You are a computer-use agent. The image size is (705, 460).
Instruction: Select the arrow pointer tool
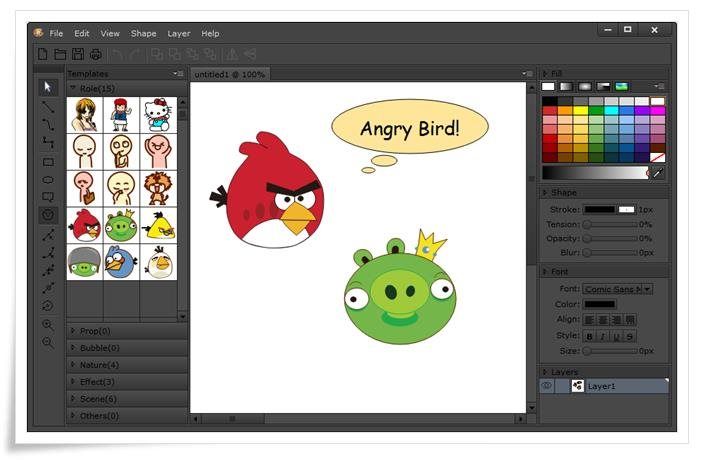pos(48,87)
